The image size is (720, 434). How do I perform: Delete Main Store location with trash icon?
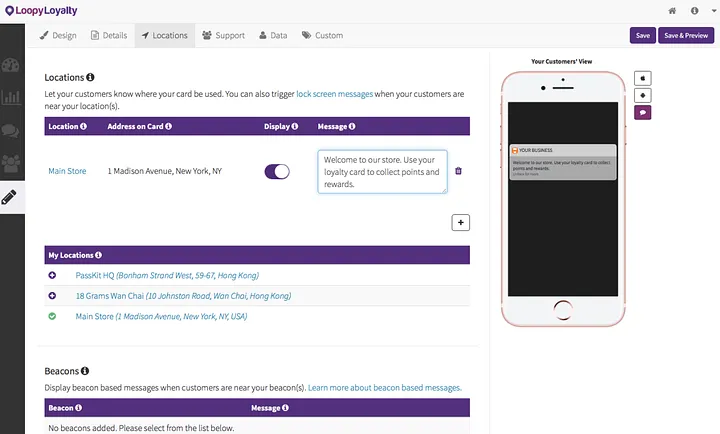tap(458, 171)
